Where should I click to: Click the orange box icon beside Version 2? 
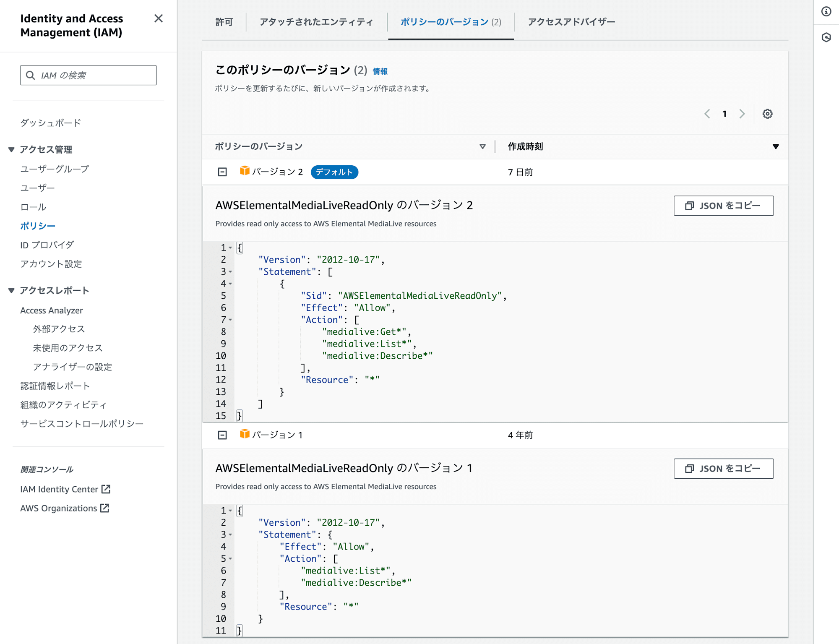245,171
